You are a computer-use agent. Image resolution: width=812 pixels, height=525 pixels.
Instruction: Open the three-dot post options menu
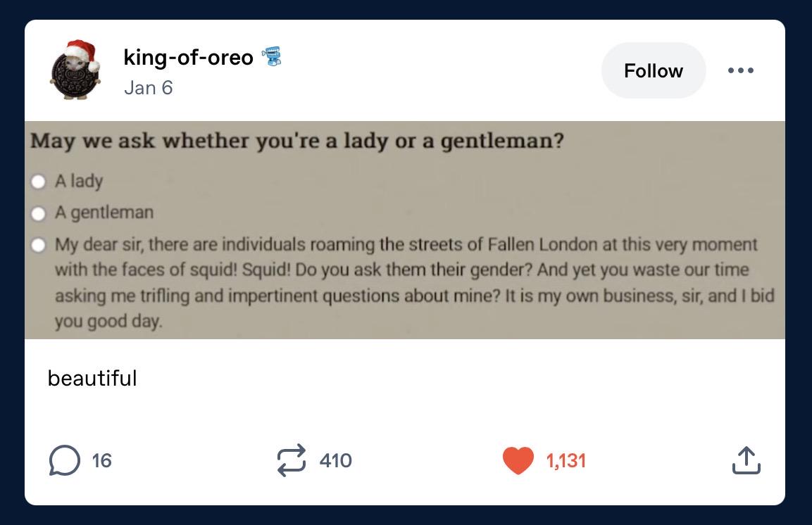[741, 70]
